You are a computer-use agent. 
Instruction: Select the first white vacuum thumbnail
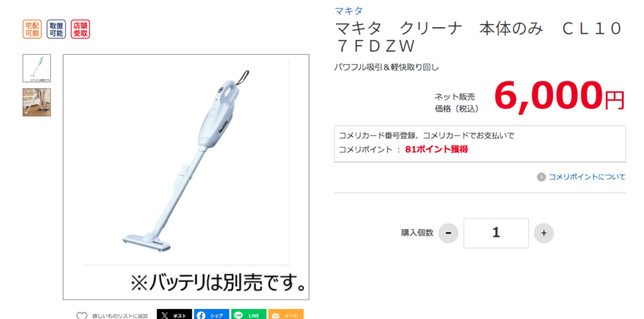click(37, 68)
